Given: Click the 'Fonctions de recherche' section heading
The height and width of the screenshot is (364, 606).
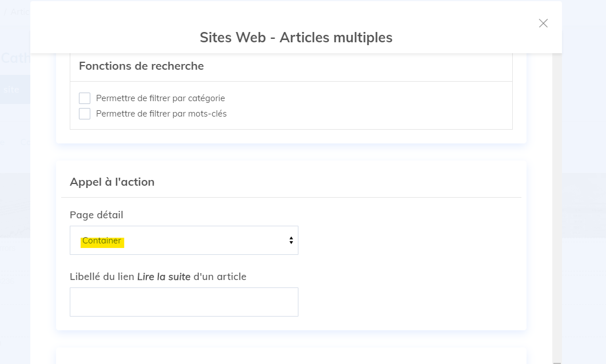Looking at the screenshot, I should tap(141, 66).
